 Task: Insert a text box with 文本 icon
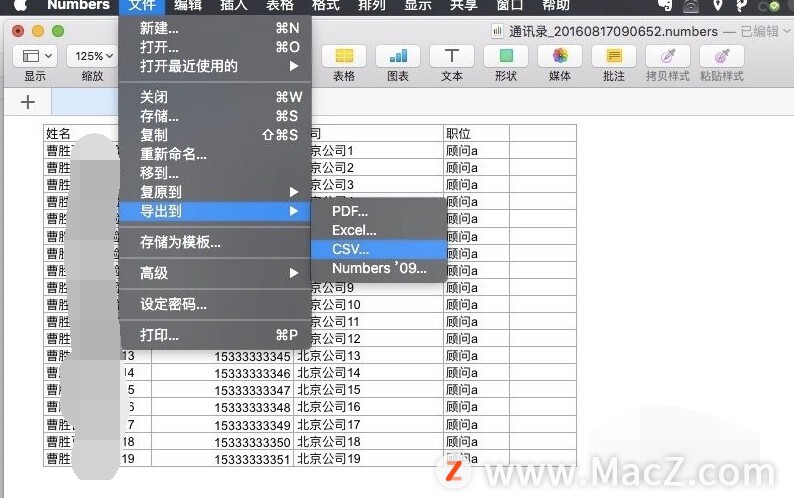(452, 56)
